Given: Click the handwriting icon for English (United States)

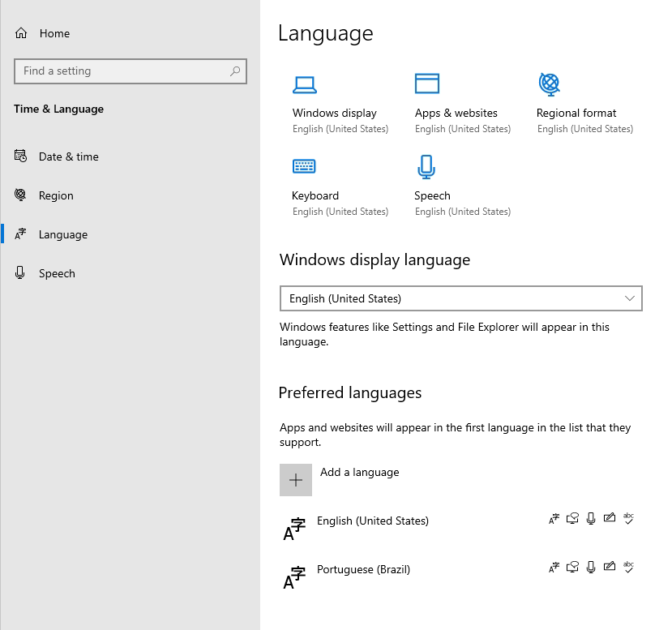Looking at the screenshot, I should click(x=610, y=518).
